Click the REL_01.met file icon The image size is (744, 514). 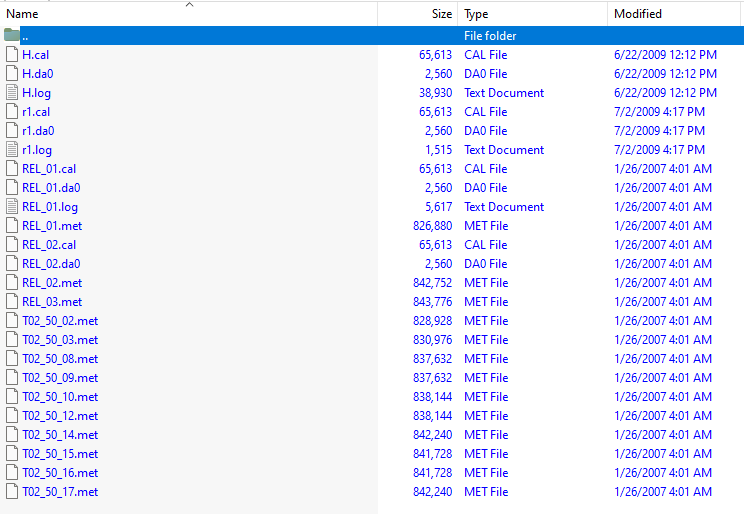pyautogui.click(x=12, y=225)
